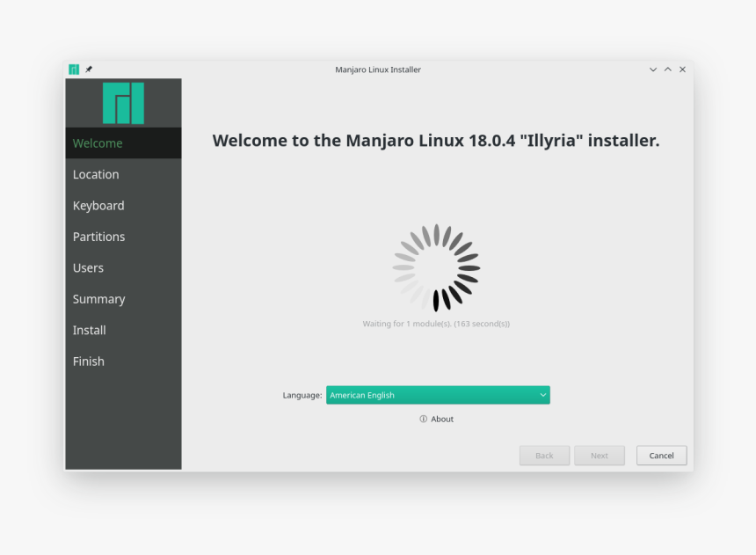Viewport: 756px width, 555px height.
Task: Toggle the pin window icon
Action: (89, 69)
